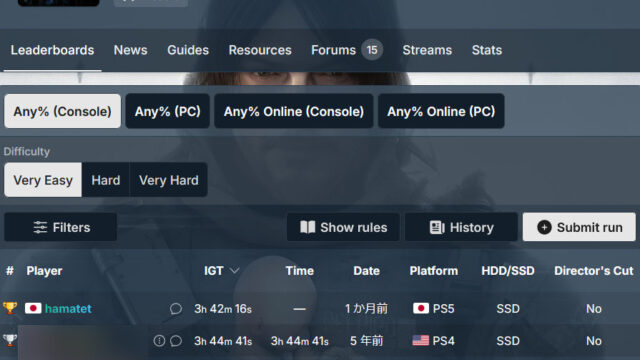This screenshot has width=640, height=360.
Task: Open the Guides tab
Action: 188,50
